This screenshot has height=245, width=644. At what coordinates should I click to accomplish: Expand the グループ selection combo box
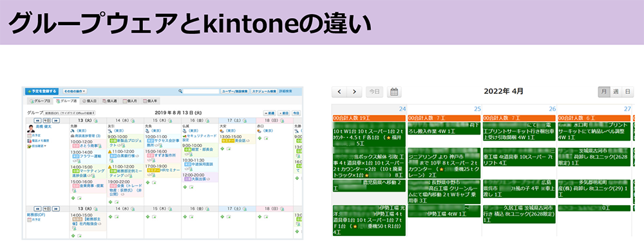[70, 113]
